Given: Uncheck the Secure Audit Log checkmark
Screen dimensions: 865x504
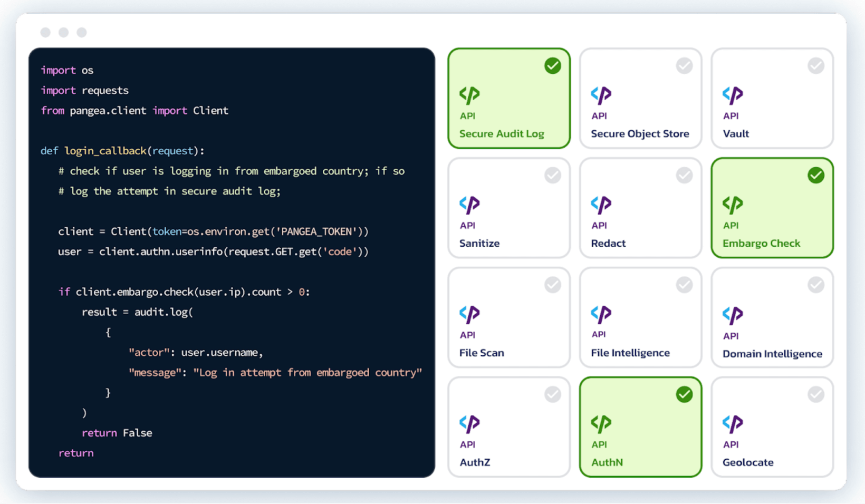Looking at the screenshot, I should [552, 66].
